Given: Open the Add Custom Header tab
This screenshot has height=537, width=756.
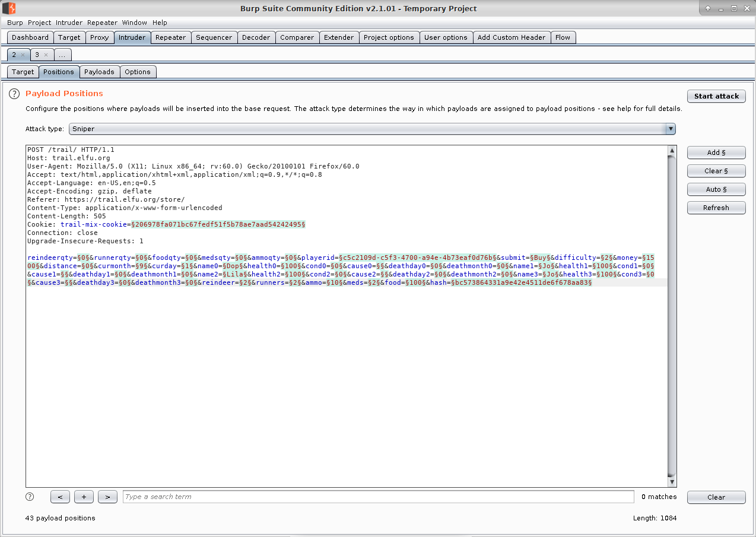Looking at the screenshot, I should tap(512, 37).
